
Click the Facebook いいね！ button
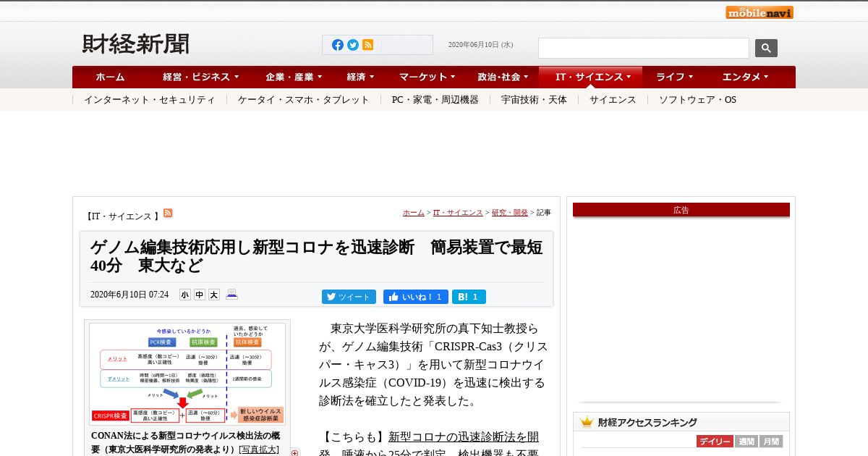tap(416, 297)
